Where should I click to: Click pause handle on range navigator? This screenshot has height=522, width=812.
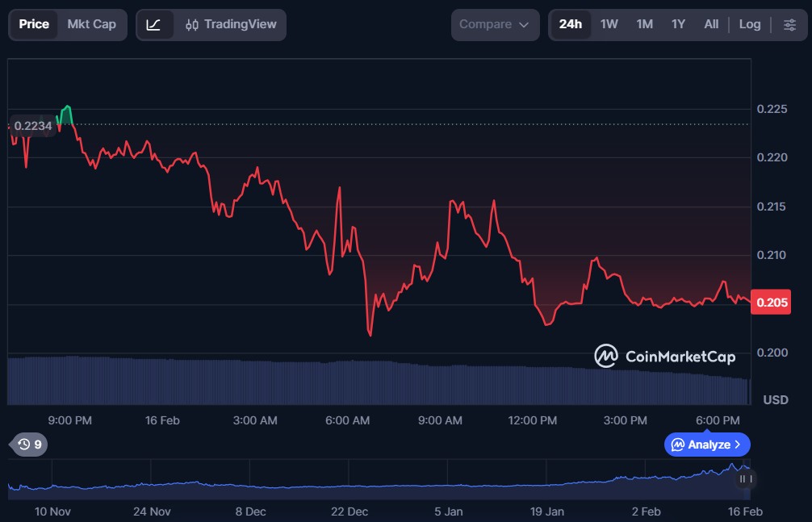click(746, 479)
